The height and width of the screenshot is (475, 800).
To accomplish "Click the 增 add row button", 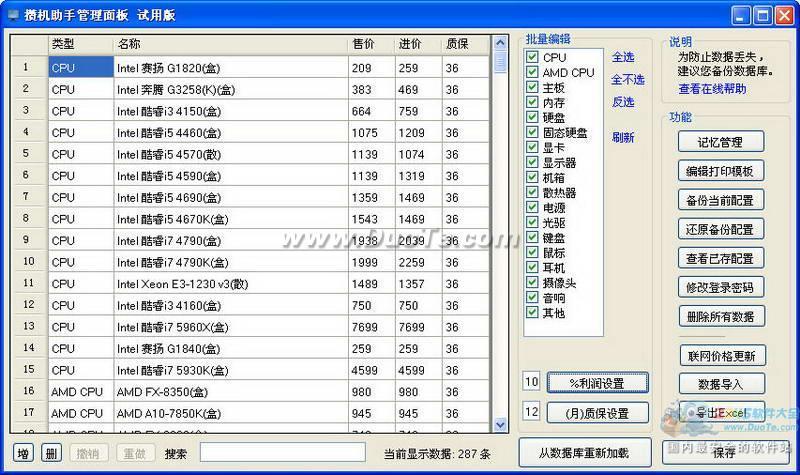I will [23, 453].
